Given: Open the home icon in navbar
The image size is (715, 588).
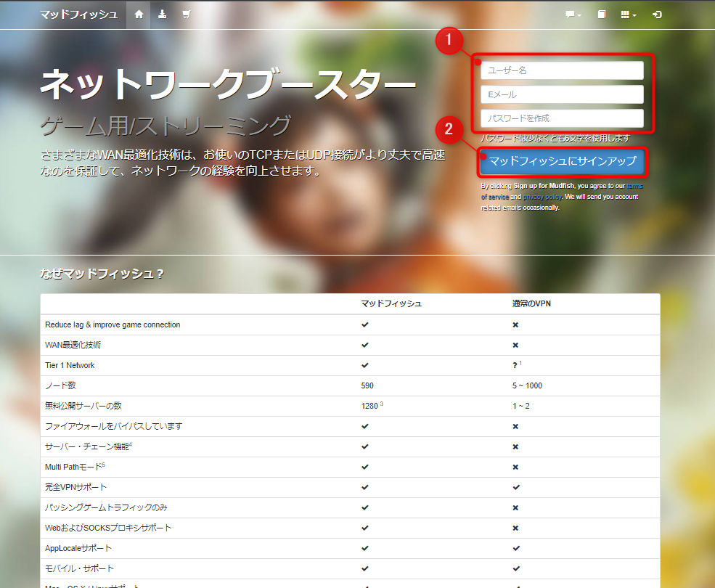Looking at the screenshot, I should 139,15.
